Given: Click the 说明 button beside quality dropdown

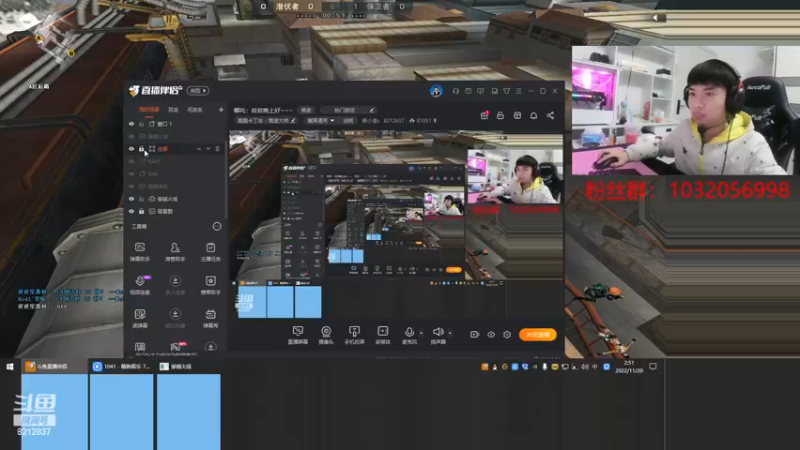Looking at the screenshot, I should [x=348, y=121].
